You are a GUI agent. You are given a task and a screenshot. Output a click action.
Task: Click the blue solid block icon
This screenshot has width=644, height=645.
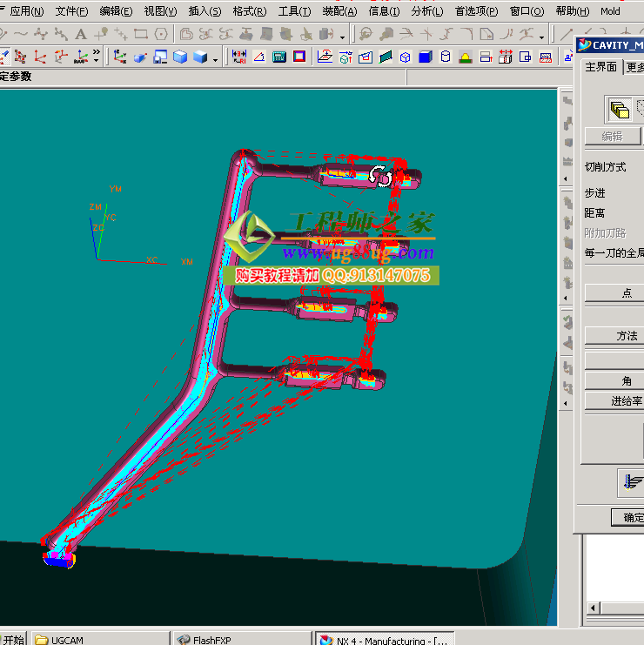(x=425, y=57)
